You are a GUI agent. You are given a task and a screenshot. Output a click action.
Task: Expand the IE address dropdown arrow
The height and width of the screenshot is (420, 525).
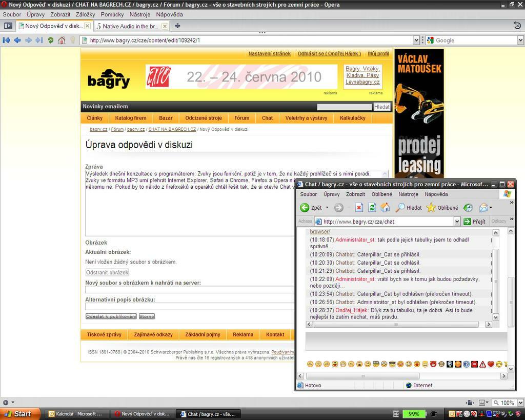(x=457, y=222)
